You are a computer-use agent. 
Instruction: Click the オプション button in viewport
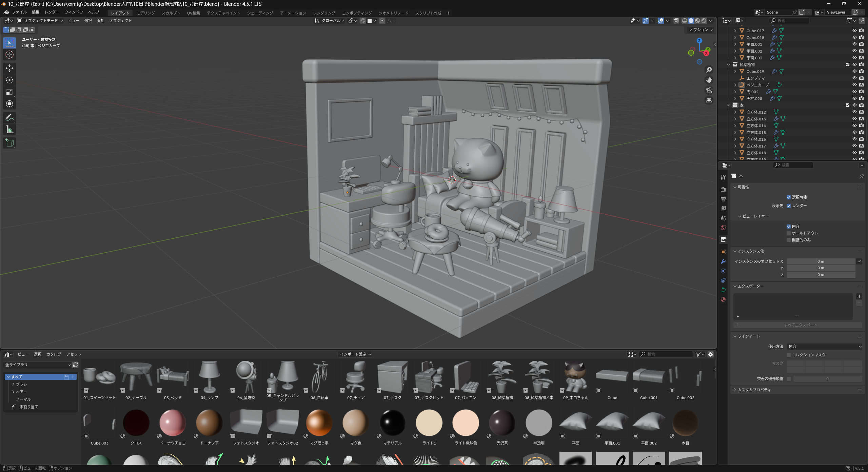point(701,30)
